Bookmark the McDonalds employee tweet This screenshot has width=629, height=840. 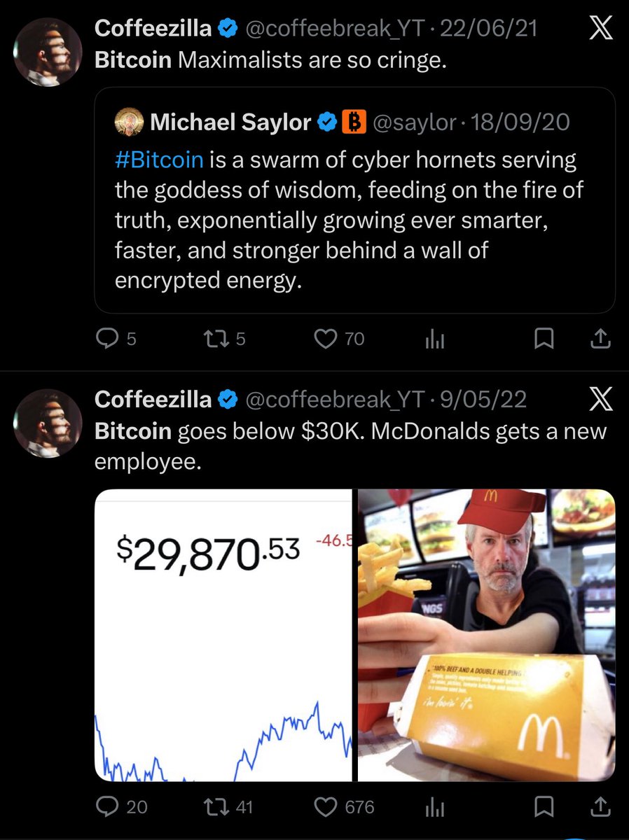544,806
